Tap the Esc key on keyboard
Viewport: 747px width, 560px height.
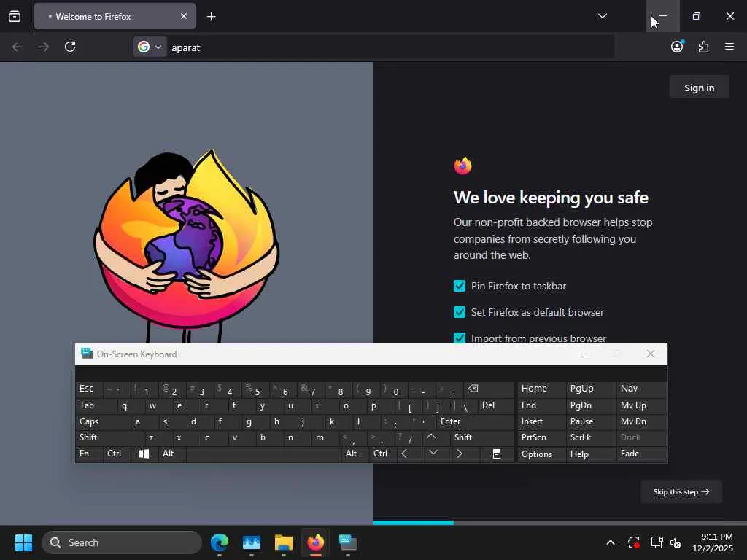coord(89,389)
